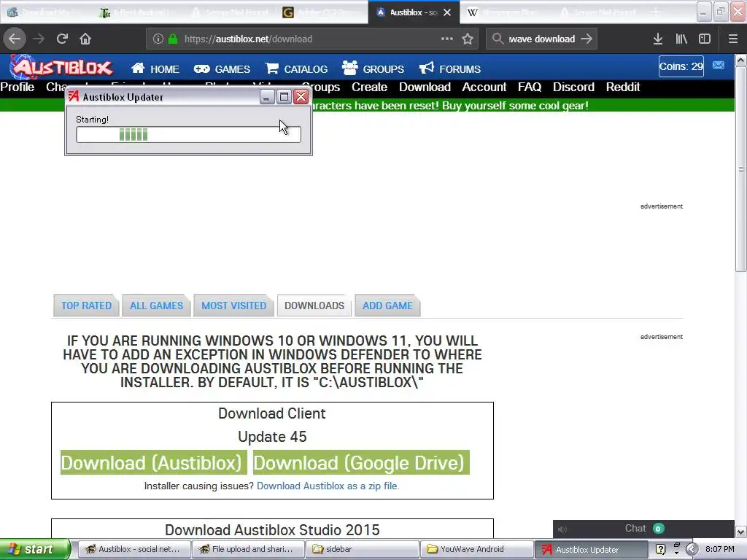Click the browser forward arrow
This screenshot has height=560, width=747.
coord(39,39)
